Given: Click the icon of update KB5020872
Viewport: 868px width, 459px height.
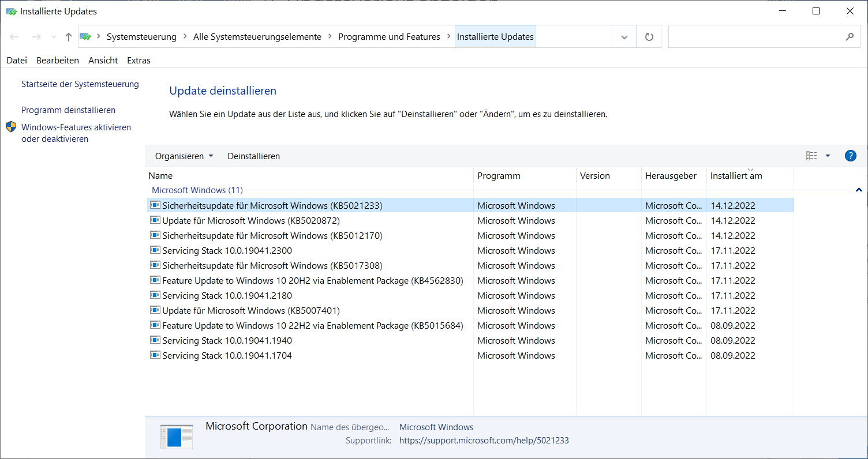Looking at the screenshot, I should (x=155, y=220).
